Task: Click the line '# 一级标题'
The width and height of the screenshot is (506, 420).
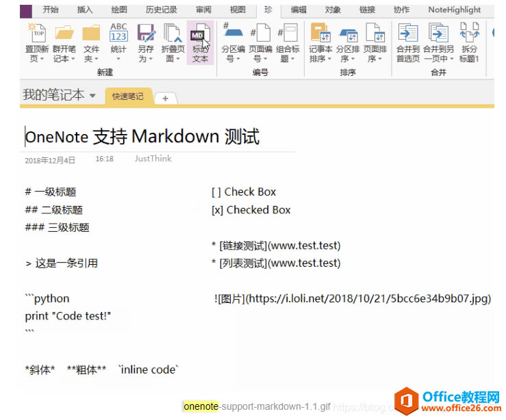Action: [x=51, y=192]
